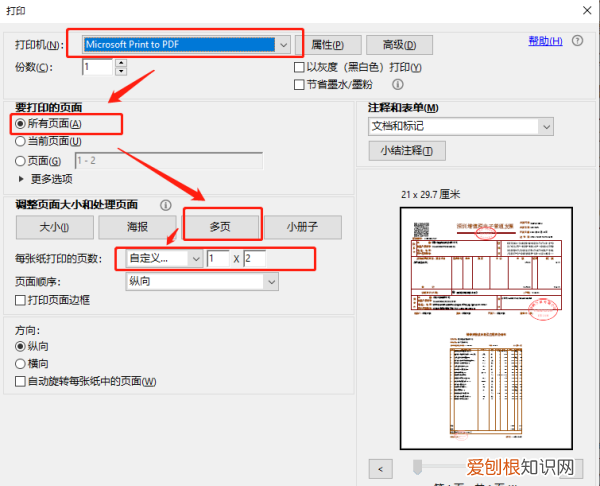This screenshot has height=486, width=600.
Task: Choose 横向 orientation radio button
Action: [x=20, y=364]
